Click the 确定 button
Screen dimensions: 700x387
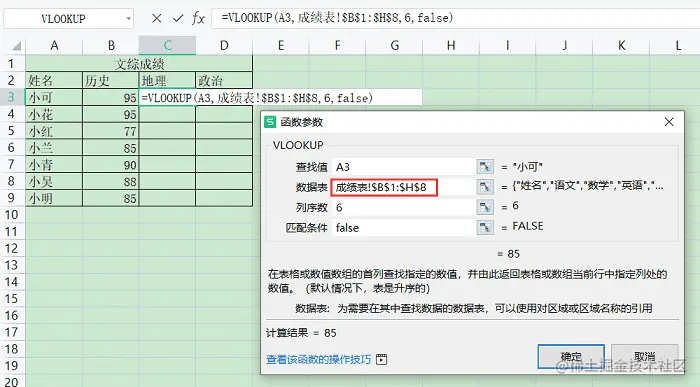click(571, 356)
